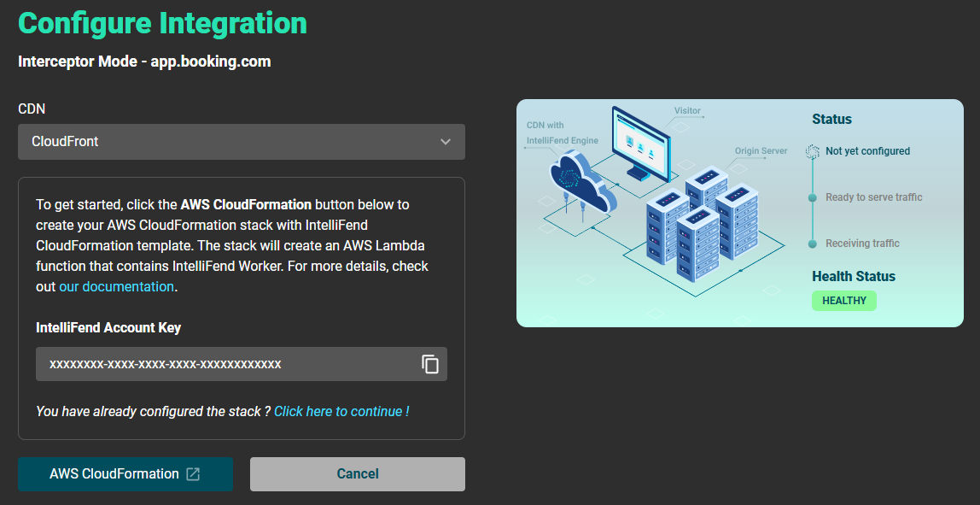Copy the IntelliFend Account Key
The width and height of the screenshot is (980, 505).
[430, 364]
